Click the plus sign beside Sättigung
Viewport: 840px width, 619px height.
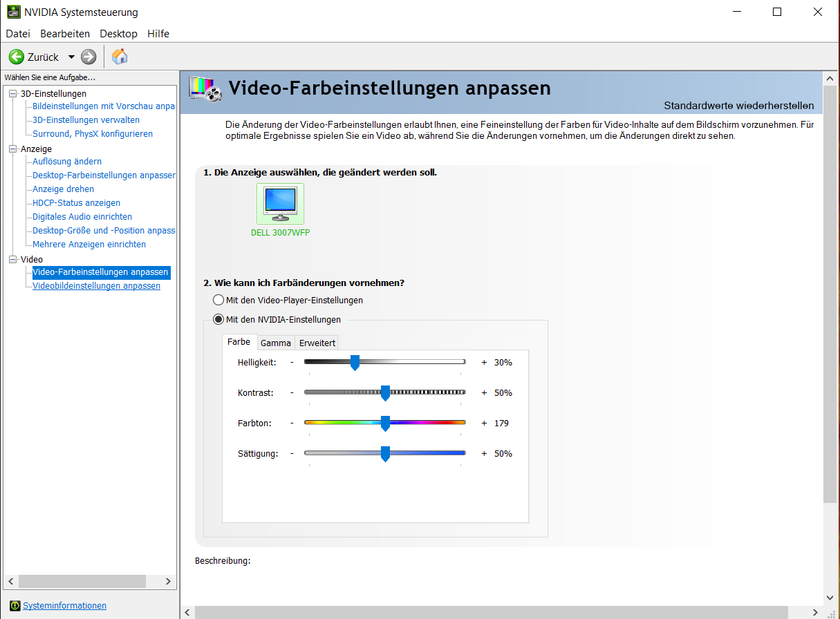pyautogui.click(x=484, y=453)
